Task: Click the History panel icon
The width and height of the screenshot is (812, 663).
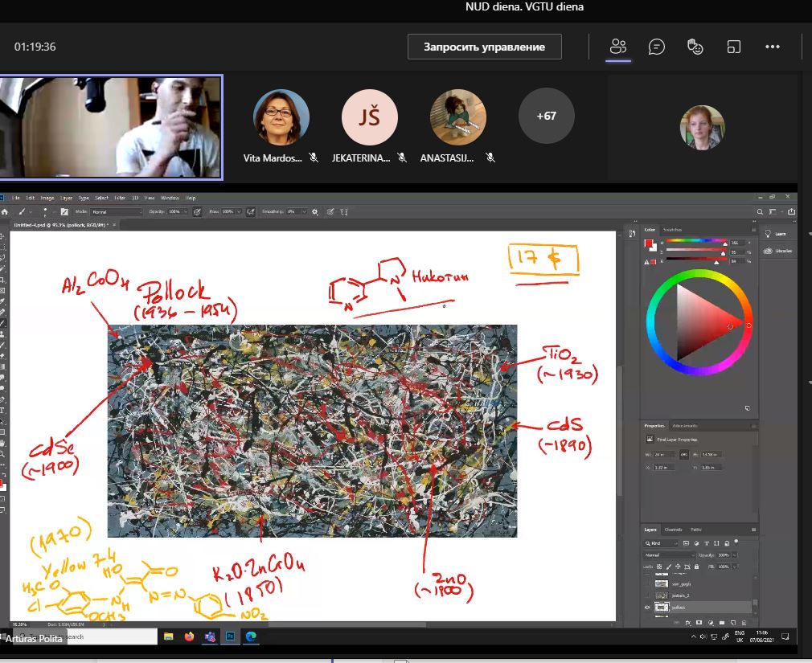Action: coord(632,233)
